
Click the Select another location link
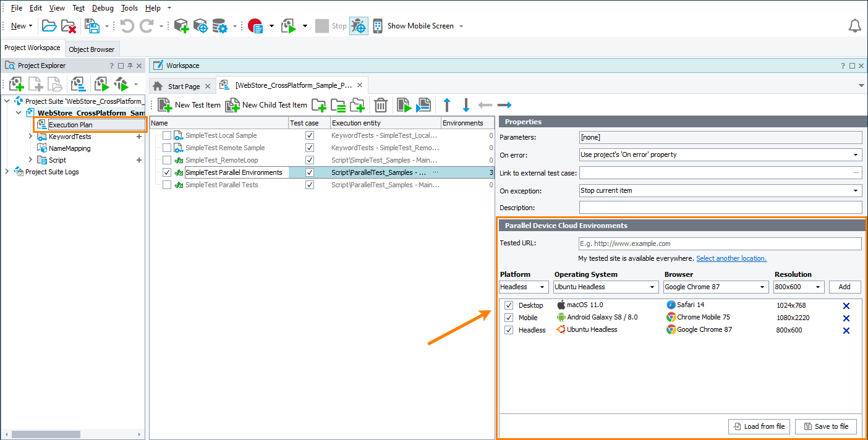[x=731, y=258]
